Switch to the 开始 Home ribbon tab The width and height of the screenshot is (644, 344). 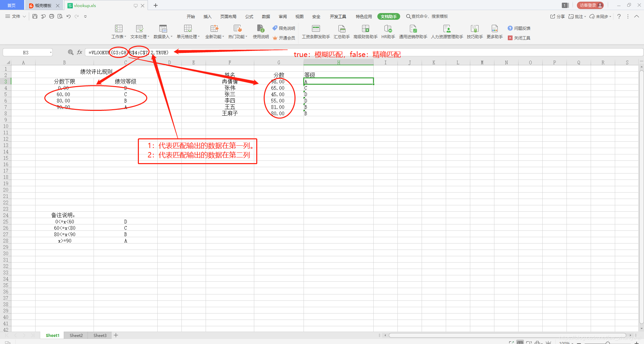191,16
